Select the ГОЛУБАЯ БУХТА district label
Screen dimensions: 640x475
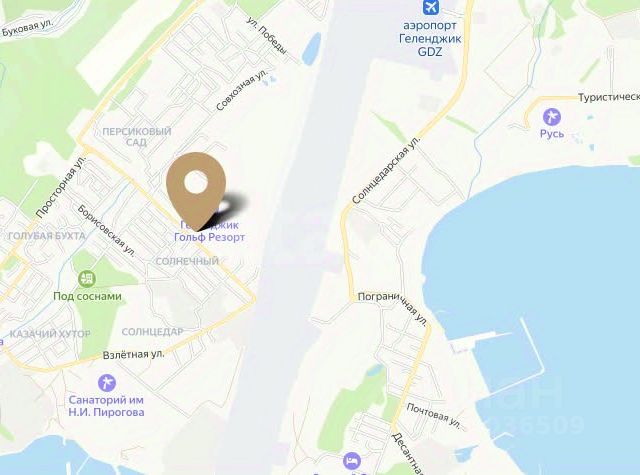tap(47, 236)
